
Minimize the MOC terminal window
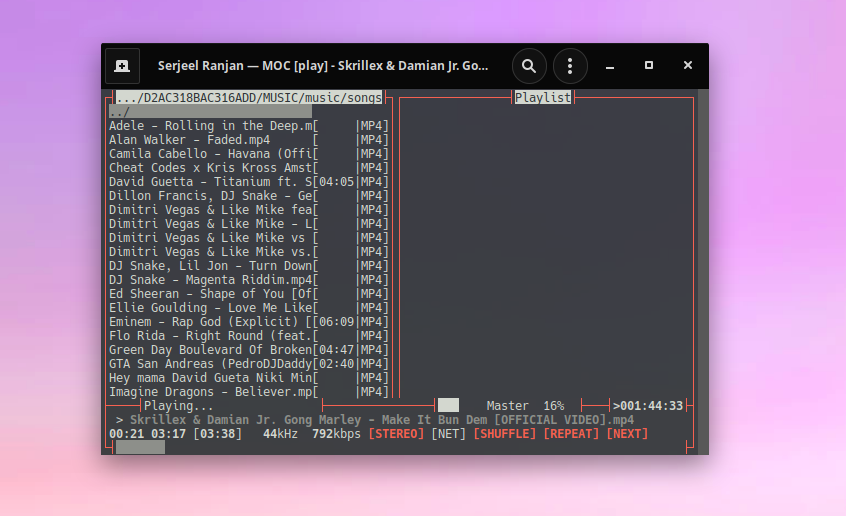(610, 66)
